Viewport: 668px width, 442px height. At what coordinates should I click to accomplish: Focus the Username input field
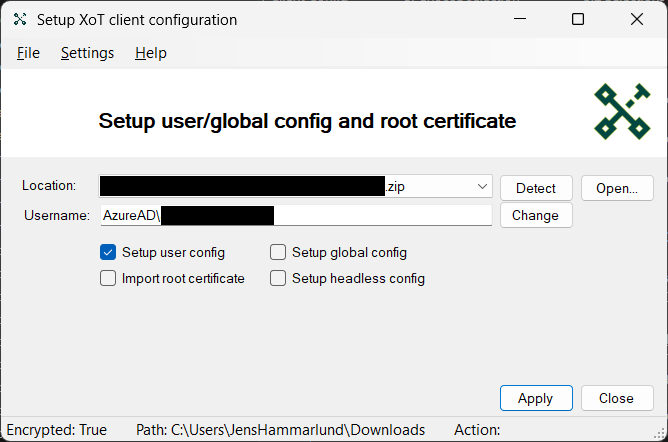(x=296, y=215)
